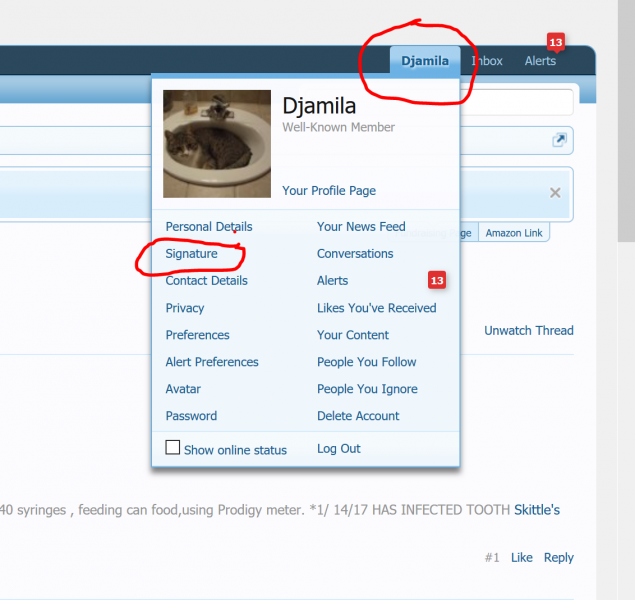Like post #1
The width and height of the screenshot is (635, 600).
coord(521,558)
